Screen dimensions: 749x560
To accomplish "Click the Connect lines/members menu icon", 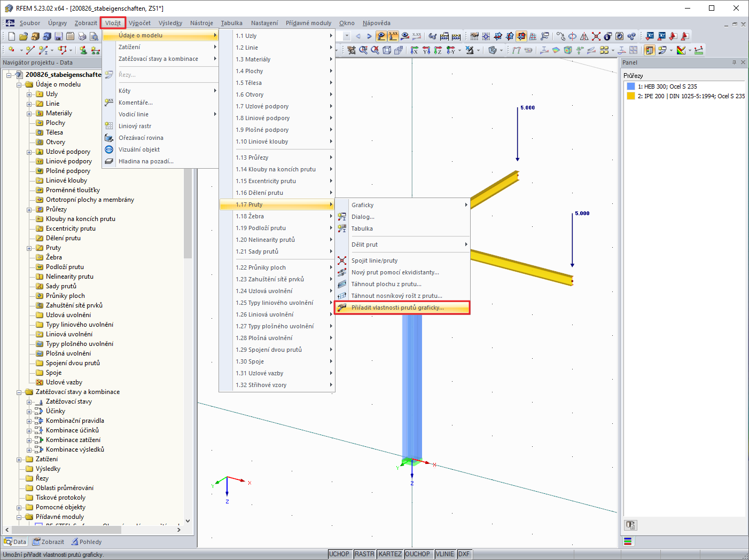I will pos(342,261).
